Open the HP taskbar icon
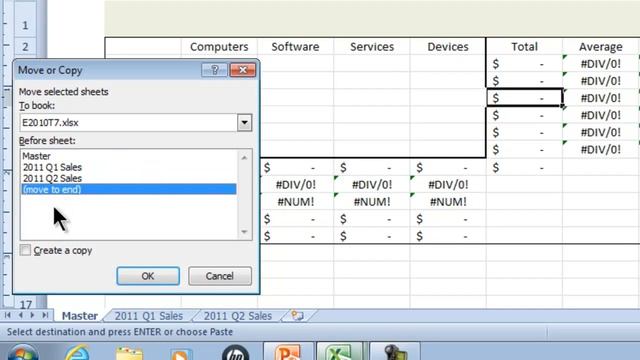Viewport: 640px width, 360px height. (235, 352)
